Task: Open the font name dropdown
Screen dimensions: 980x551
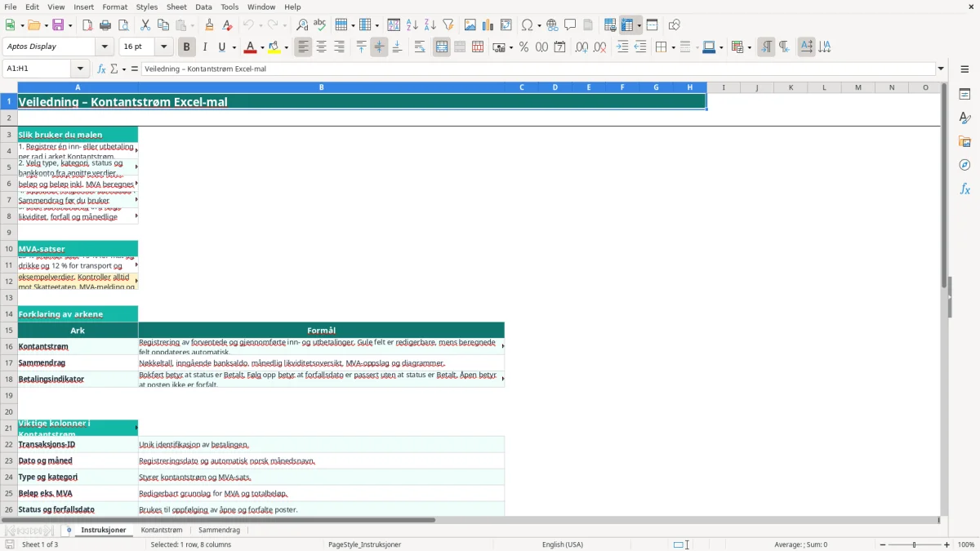Action: 104,47
